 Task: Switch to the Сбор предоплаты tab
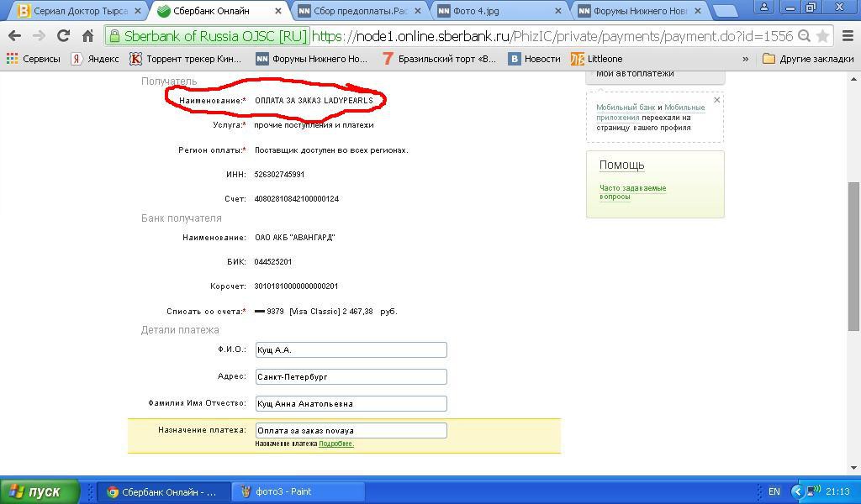(x=360, y=11)
